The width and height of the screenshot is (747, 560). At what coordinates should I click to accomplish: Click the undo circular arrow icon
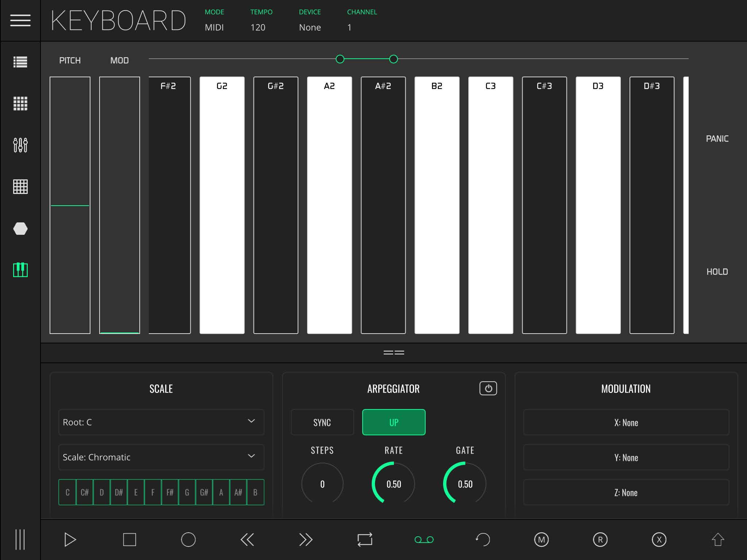click(483, 540)
